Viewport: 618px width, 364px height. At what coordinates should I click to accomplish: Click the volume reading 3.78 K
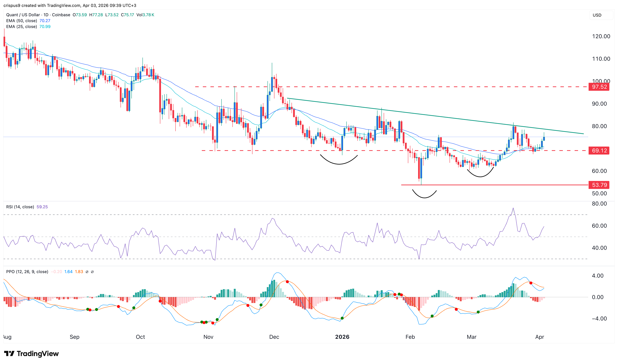pos(148,15)
